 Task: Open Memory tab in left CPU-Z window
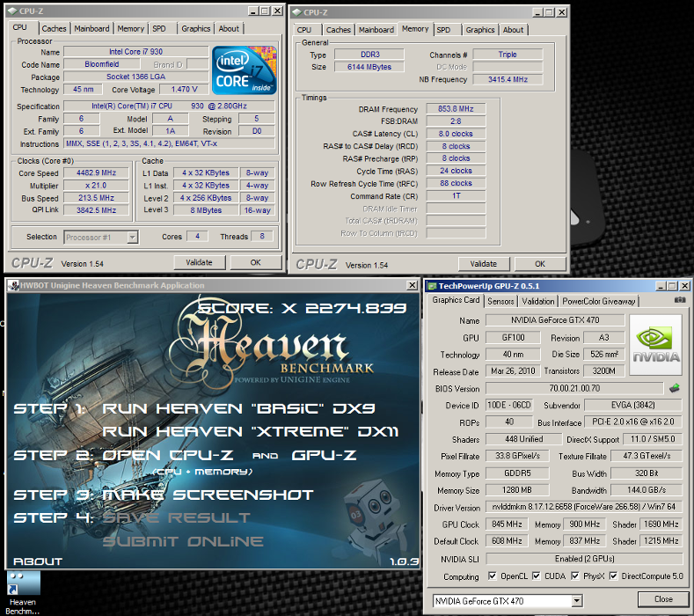[x=130, y=29]
